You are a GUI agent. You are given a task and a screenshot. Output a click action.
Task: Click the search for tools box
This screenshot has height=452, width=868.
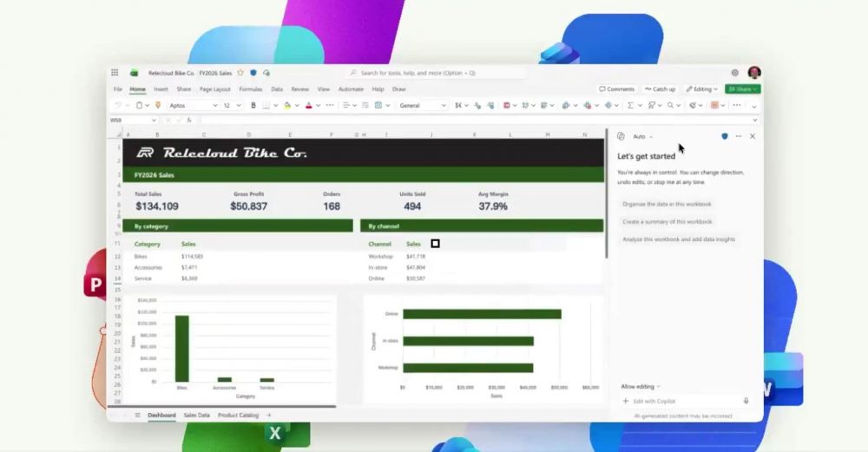tap(435, 73)
